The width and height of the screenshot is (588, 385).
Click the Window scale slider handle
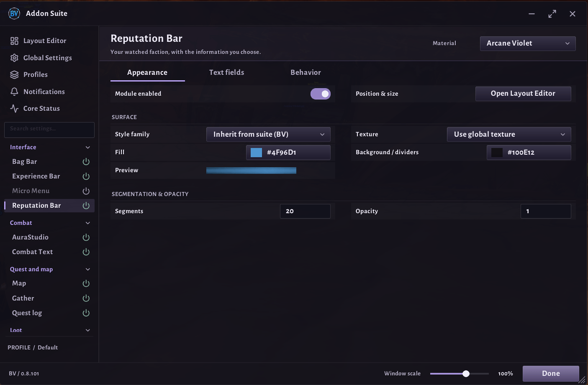[x=466, y=374]
